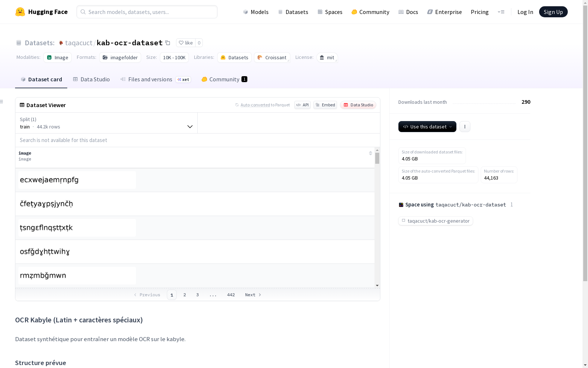Click the magnifier icon in search box
Screen dimensions: 588x368
pos(83,12)
